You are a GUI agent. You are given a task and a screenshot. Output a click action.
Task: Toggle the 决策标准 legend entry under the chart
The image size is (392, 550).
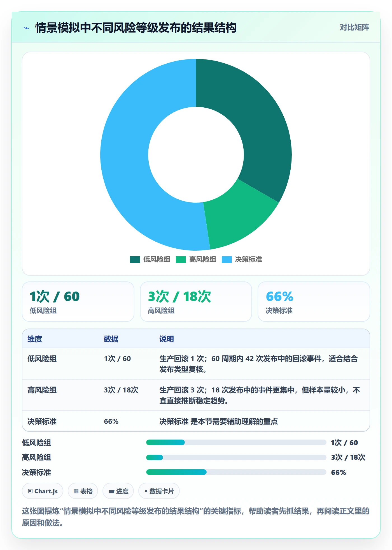pos(242,260)
